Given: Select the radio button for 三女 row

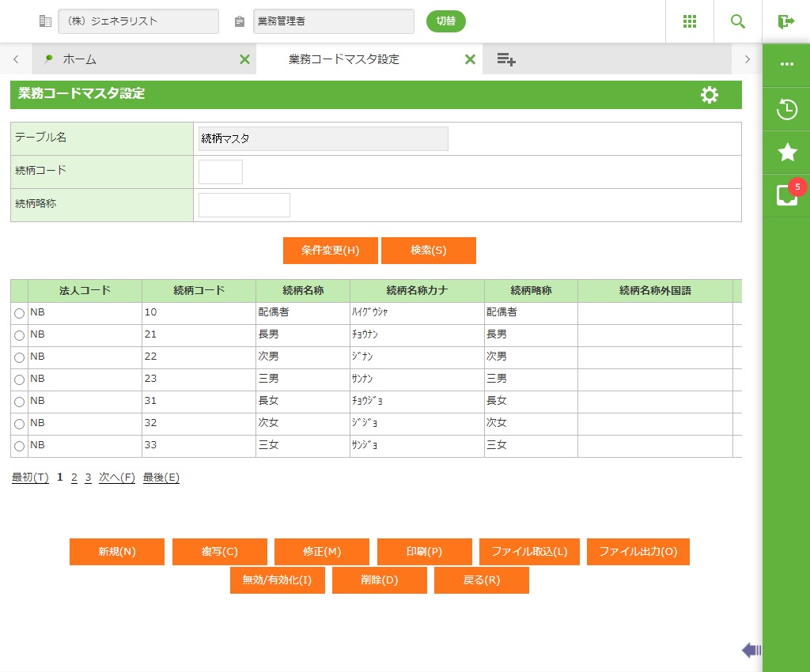Looking at the screenshot, I should click(19, 447).
